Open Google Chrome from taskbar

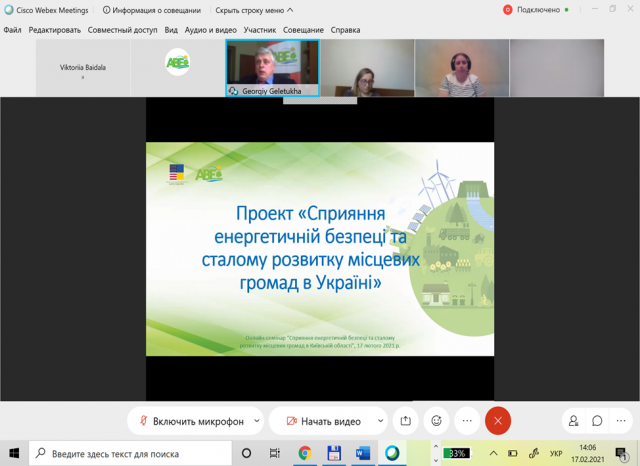tap(305, 453)
